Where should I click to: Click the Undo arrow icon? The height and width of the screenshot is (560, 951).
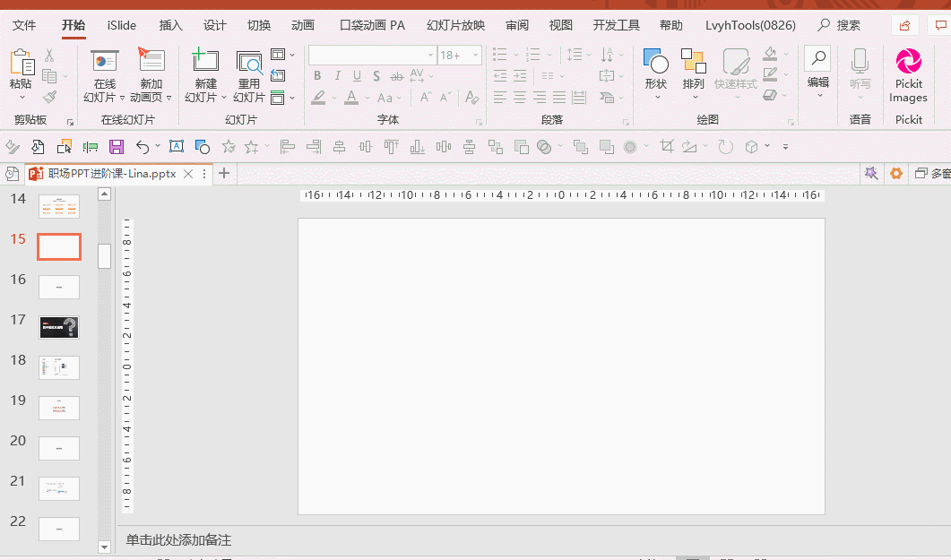click(143, 147)
